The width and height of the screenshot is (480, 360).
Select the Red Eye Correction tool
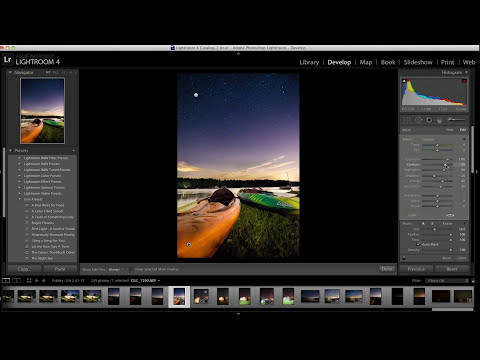[429, 120]
